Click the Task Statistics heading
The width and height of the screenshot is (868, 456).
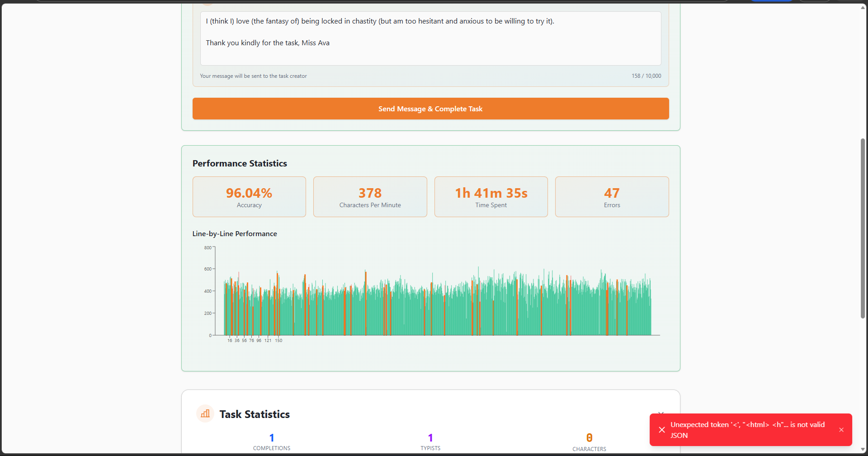pyautogui.click(x=255, y=414)
